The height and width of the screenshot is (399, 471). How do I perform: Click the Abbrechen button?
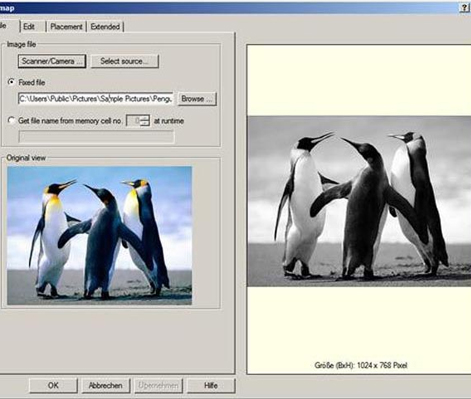pyautogui.click(x=106, y=386)
